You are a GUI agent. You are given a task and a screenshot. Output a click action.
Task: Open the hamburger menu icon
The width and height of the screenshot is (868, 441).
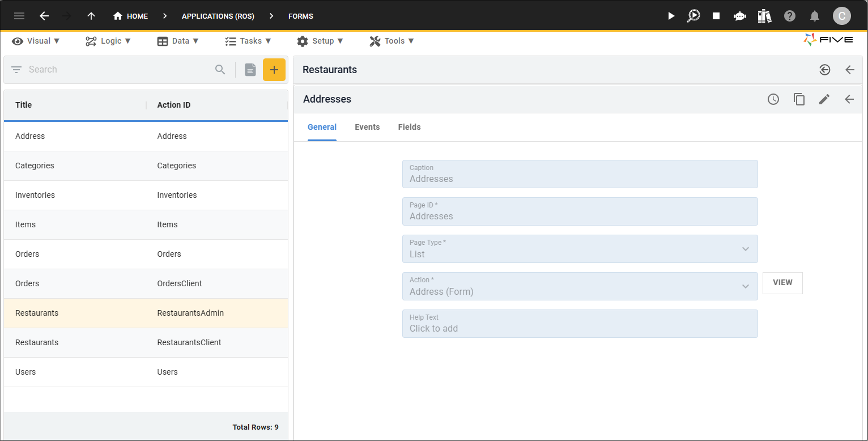(19, 16)
